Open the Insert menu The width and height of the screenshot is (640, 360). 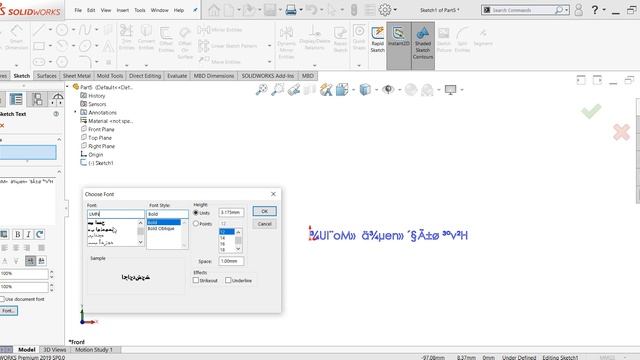point(122,10)
